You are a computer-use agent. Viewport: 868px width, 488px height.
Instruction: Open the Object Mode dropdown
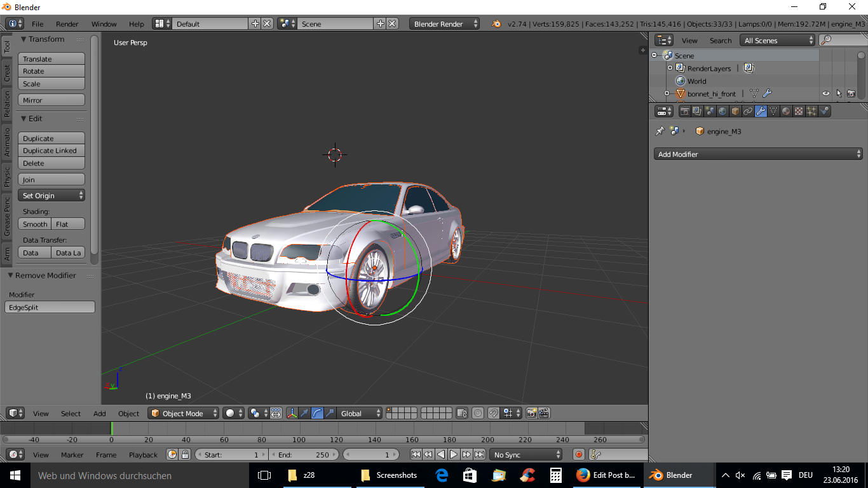coord(184,413)
